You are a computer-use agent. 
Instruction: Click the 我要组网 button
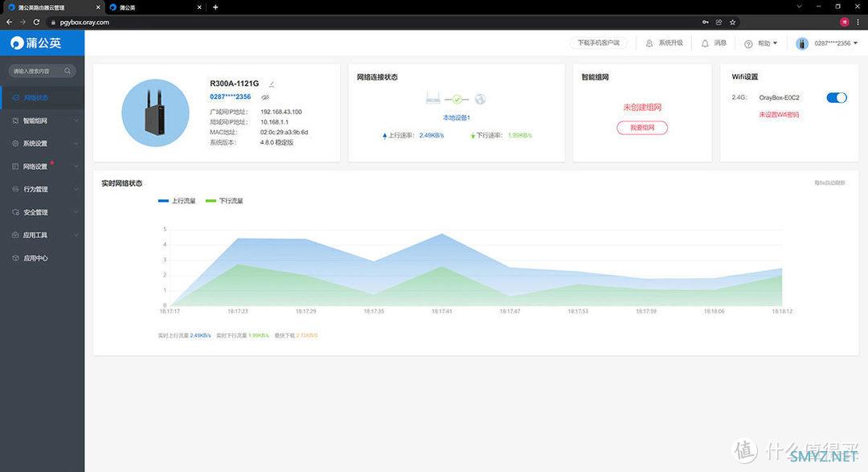tap(642, 127)
